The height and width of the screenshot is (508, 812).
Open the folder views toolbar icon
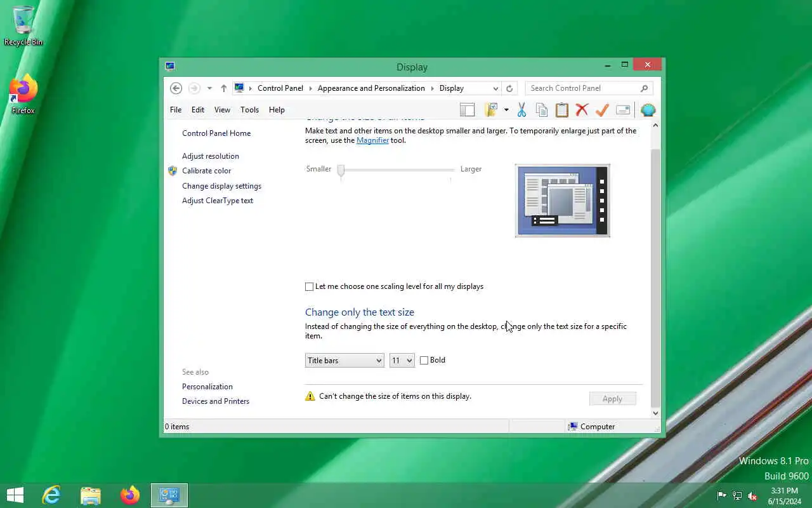(x=491, y=110)
